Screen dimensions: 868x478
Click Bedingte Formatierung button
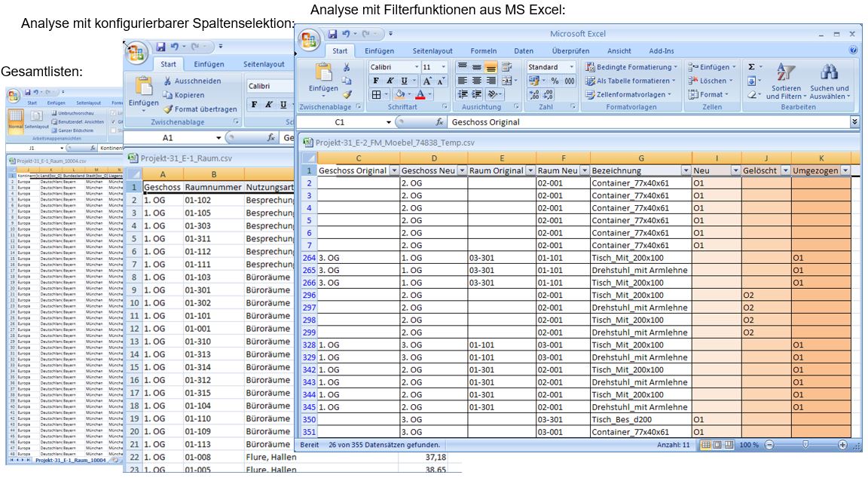[631, 67]
